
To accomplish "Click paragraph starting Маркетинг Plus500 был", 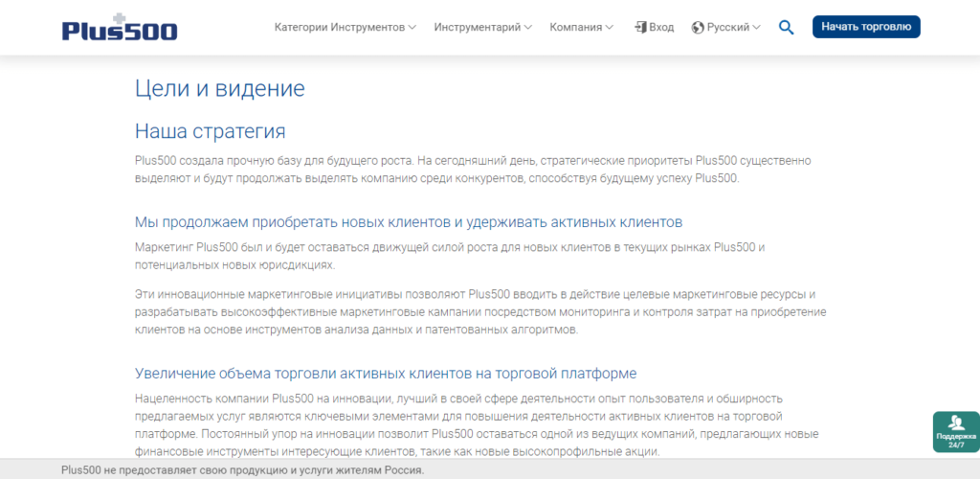I will coord(450,256).
